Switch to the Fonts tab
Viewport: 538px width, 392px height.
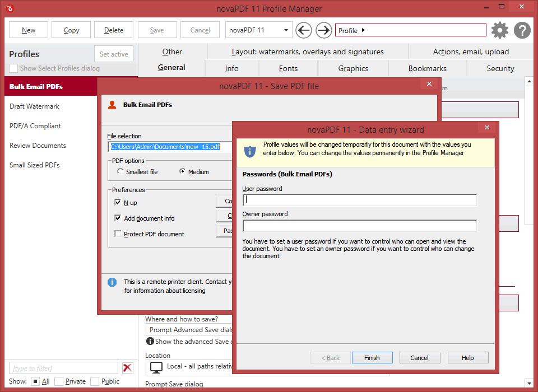coord(288,68)
